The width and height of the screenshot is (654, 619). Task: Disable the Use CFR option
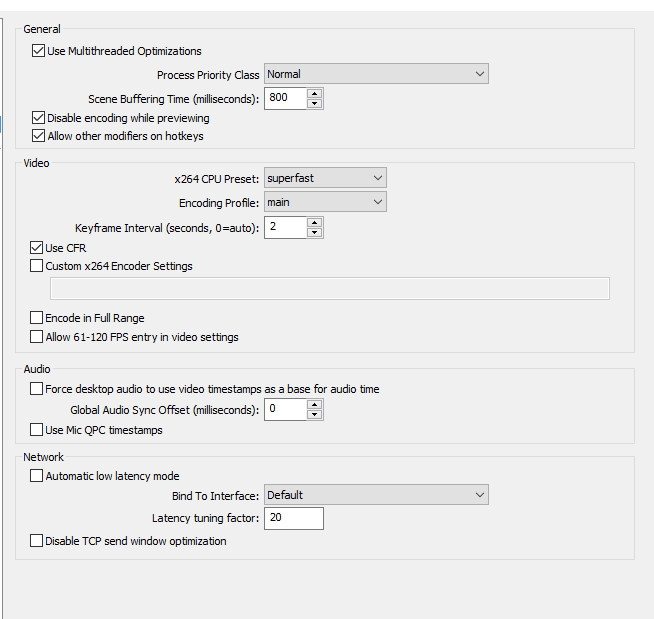[36, 248]
